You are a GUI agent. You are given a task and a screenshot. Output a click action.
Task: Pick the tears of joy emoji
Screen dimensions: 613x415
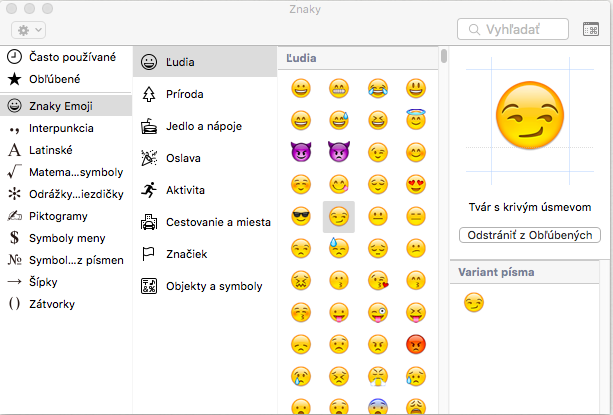click(378, 88)
